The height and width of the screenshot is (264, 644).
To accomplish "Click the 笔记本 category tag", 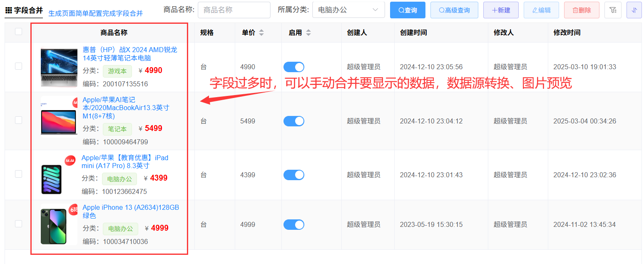I will (117, 129).
